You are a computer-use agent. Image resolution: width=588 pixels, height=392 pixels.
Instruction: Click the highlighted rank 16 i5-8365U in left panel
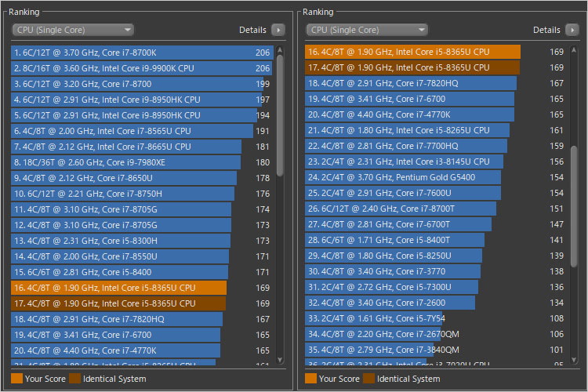coord(118,288)
